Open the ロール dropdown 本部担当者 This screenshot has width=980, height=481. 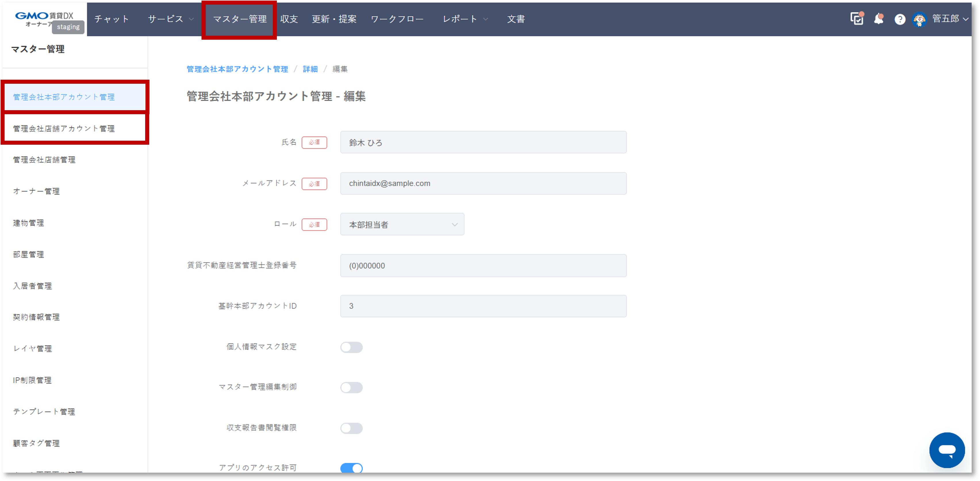point(402,224)
